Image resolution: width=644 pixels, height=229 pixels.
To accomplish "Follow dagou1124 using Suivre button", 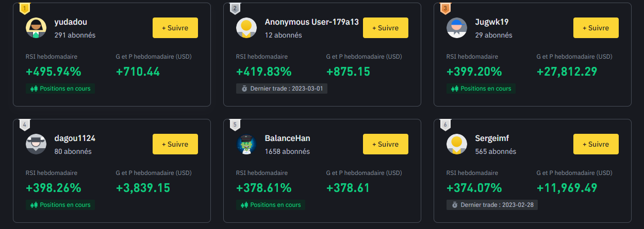I will 175,144.
